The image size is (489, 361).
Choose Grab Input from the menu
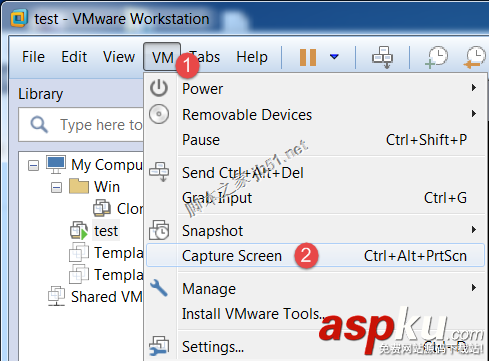[315, 198]
